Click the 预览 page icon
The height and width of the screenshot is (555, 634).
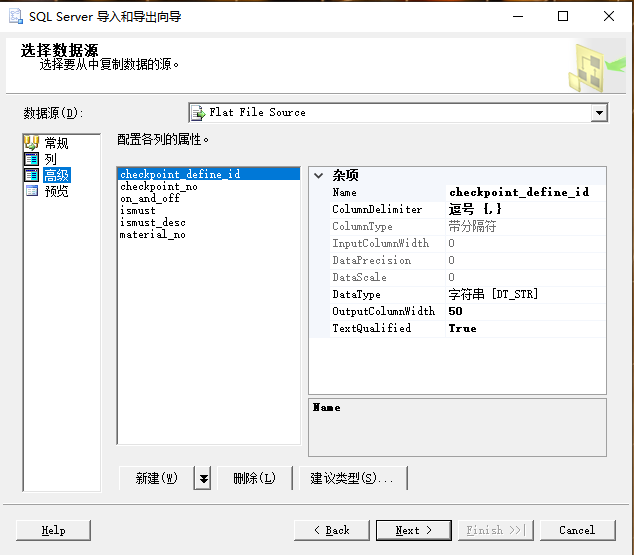tap(32, 191)
